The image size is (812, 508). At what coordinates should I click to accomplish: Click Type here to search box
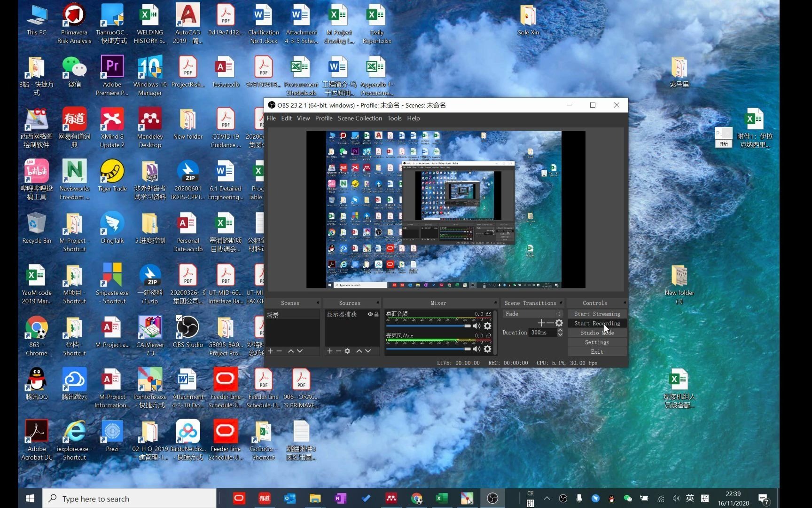[x=129, y=499]
